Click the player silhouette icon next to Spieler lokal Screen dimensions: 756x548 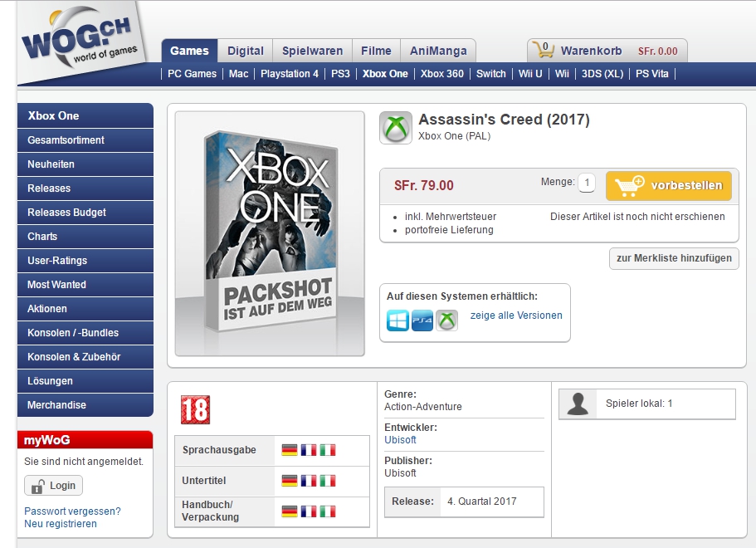(578, 404)
